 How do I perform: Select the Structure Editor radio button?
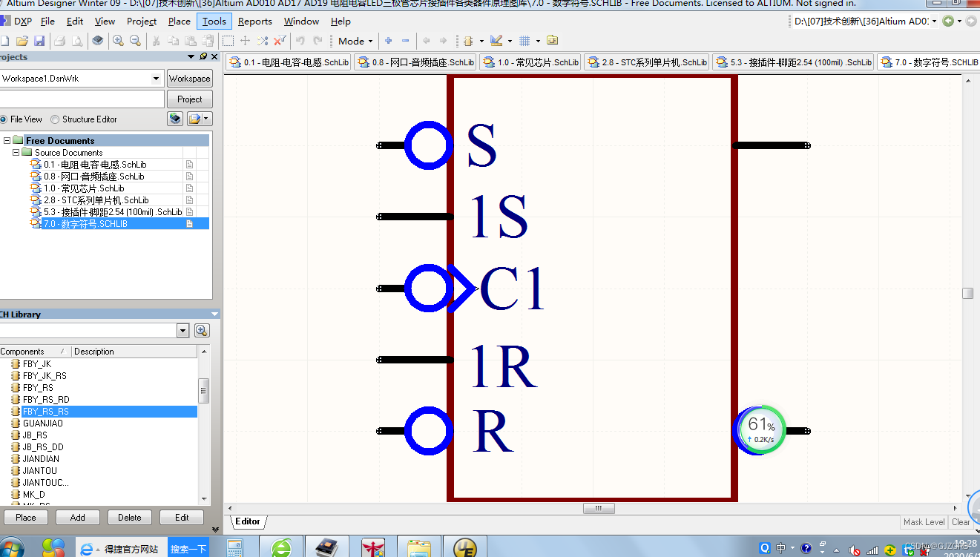55,119
